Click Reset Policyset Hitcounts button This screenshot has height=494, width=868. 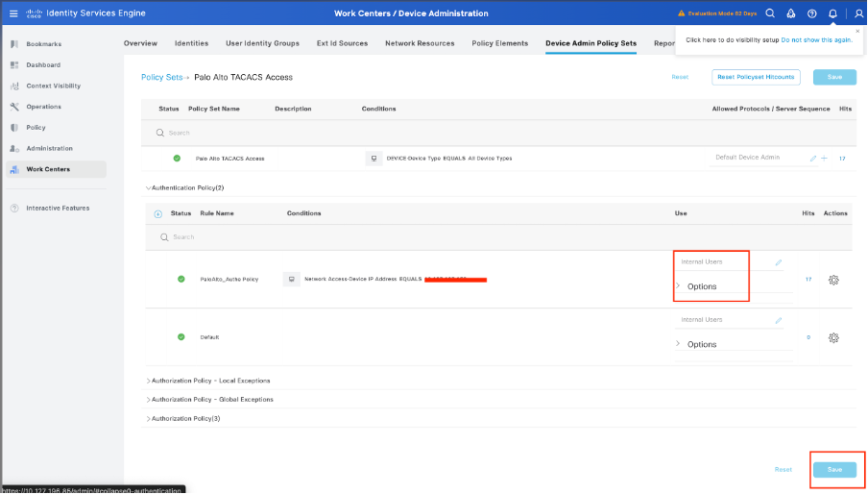coord(756,78)
